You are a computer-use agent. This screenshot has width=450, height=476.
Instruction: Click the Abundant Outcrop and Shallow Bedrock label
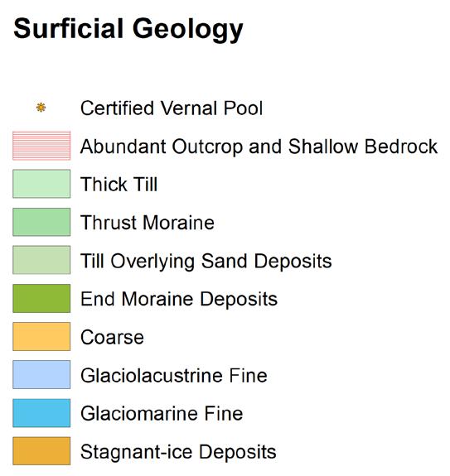pyautogui.click(x=259, y=147)
